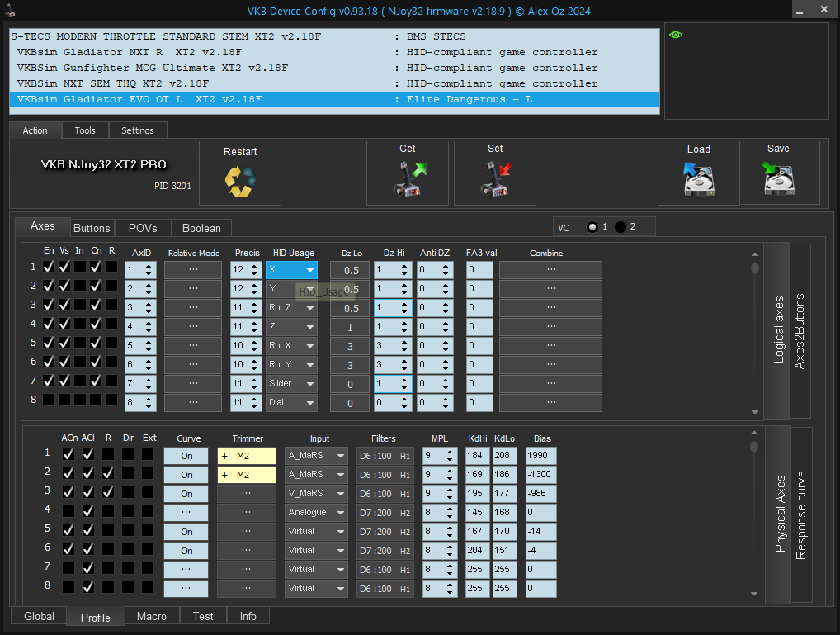The height and width of the screenshot is (635, 840).
Task: Open Input dropdown showing Analogue
Action: pos(316,513)
